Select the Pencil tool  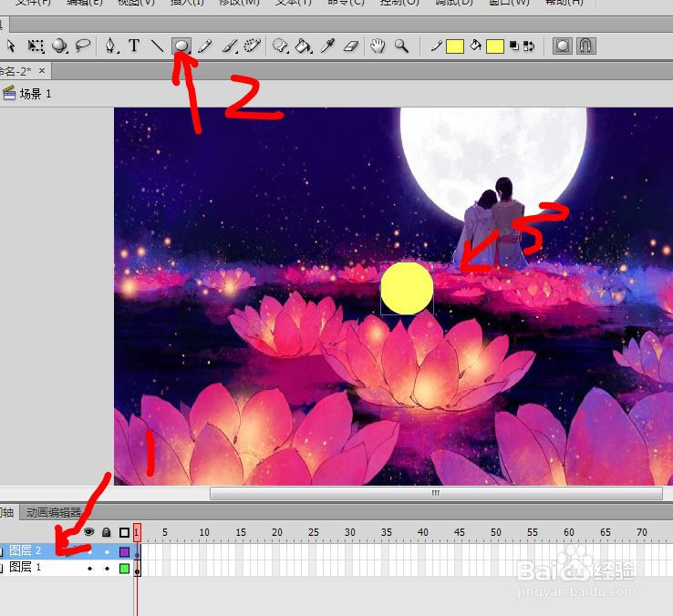coord(205,46)
